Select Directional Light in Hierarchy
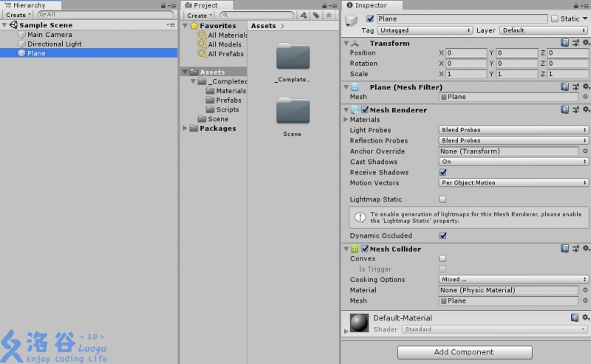Viewport: 591px width, 364px height. point(55,44)
